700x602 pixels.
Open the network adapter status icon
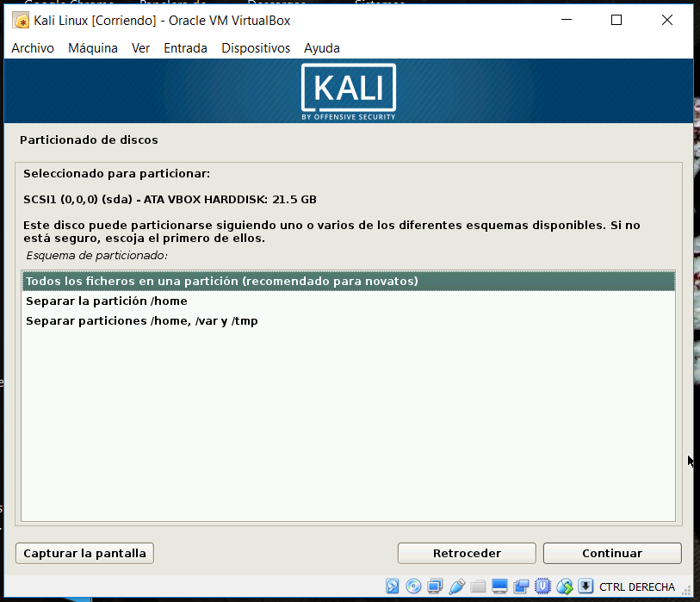click(436, 586)
